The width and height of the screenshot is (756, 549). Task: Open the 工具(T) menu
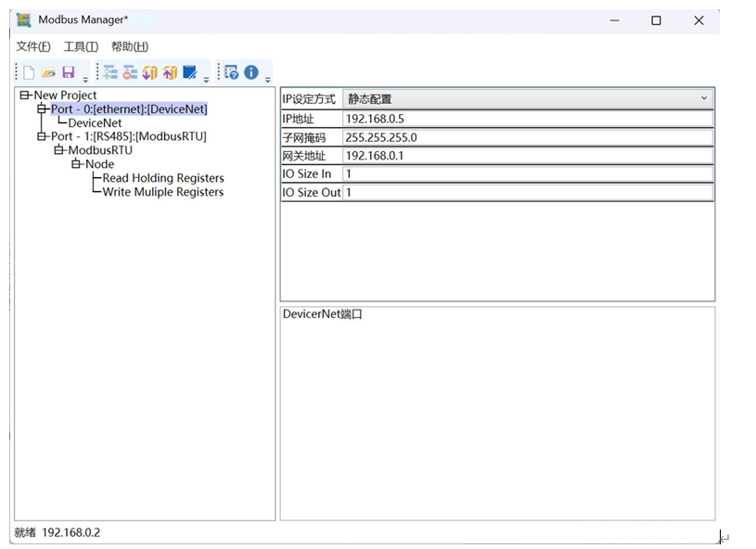click(81, 46)
